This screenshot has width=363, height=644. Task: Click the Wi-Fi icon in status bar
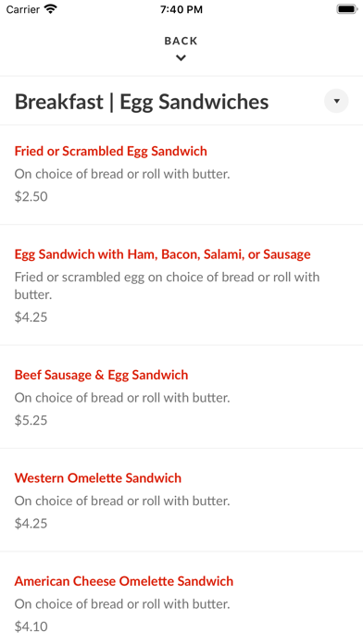(x=51, y=9)
